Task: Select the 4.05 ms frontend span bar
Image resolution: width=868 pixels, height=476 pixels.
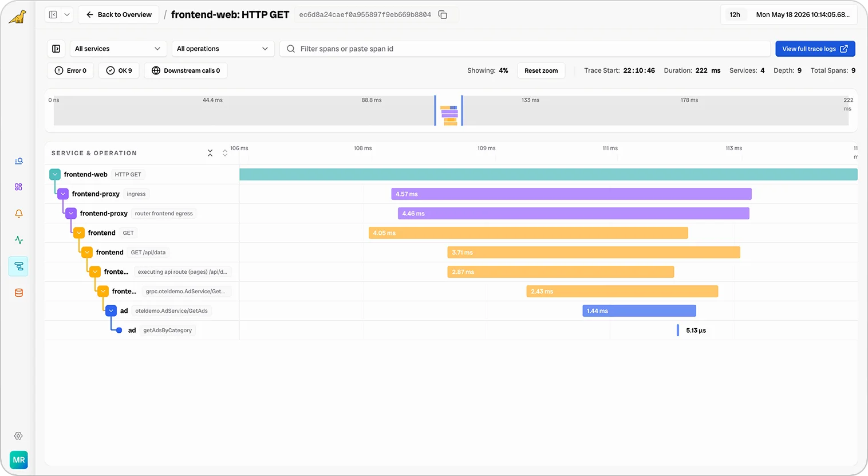Action: pyautogui.click(x=528, y=233)
